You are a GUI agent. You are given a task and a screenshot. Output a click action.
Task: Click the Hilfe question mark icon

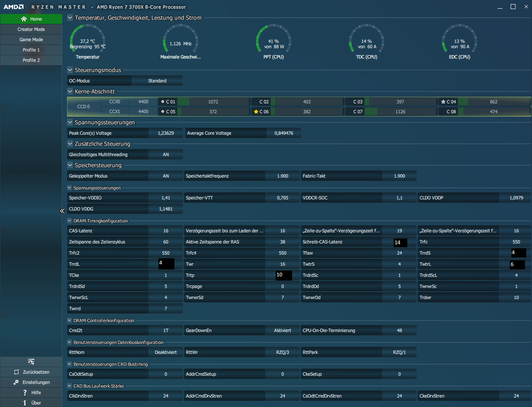[25, 393]
